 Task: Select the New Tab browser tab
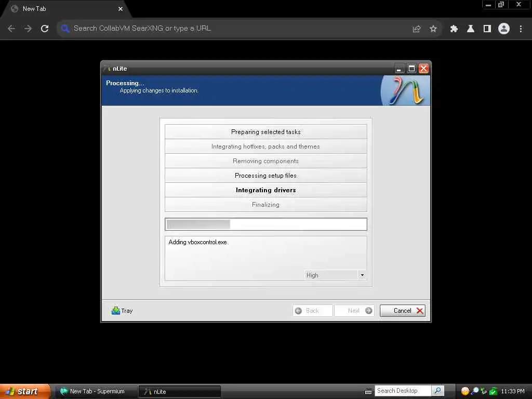click(66, 9)
